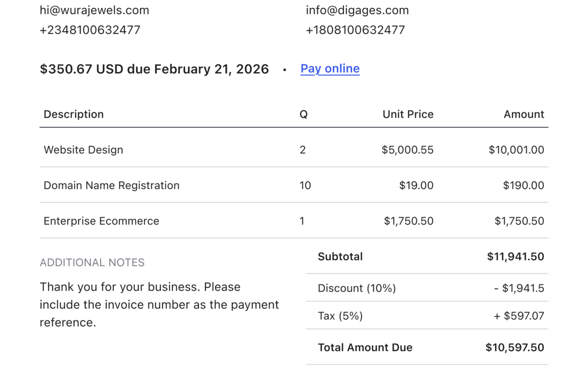Click the $5,000.55 unit price
Image resolution: width=588 pixels, height=392 pixels.
(x=408, y=150)
